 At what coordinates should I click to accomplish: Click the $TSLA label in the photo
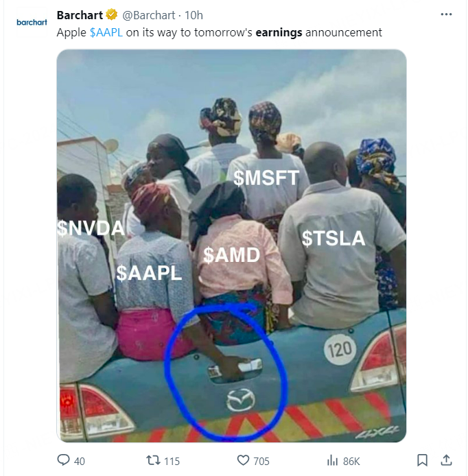point(333,238)
